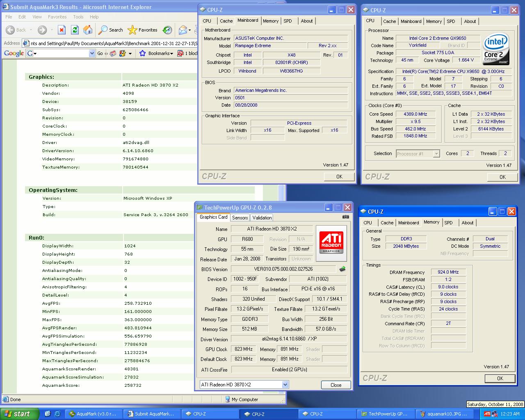Click the network icon in the system tray
The height and width of the screenshot is (420, 525).
pyautogui.click(x=494, y=414)
